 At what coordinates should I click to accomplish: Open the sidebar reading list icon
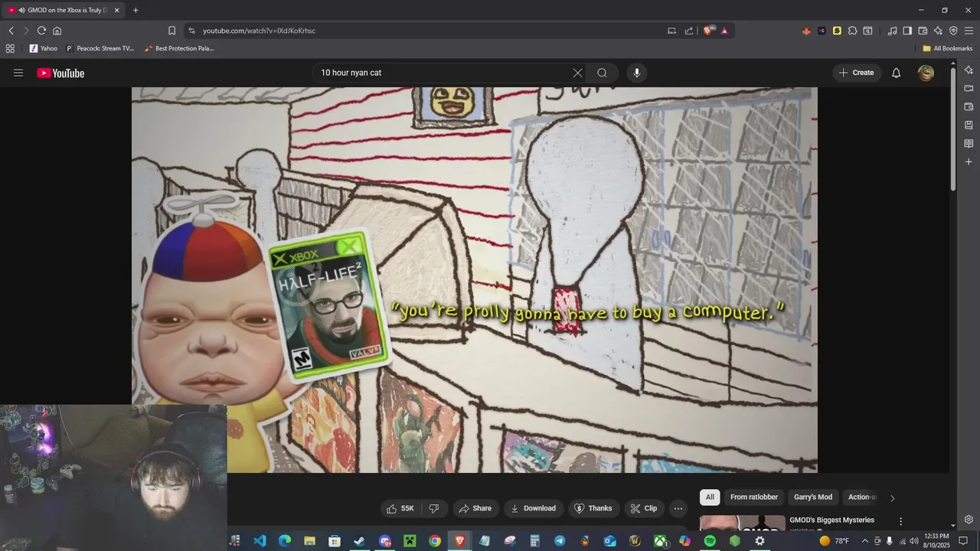click(x=969, y=143)
